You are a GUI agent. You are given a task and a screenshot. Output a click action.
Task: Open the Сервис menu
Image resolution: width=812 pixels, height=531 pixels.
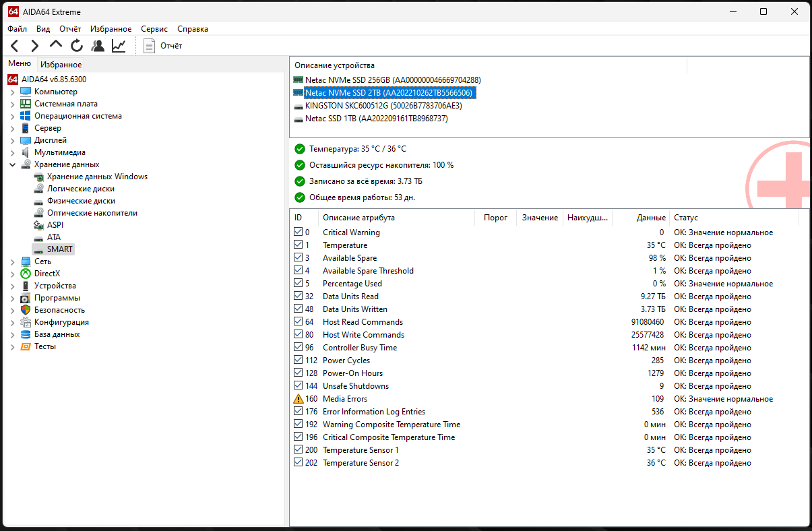click(x=154, y=29)
